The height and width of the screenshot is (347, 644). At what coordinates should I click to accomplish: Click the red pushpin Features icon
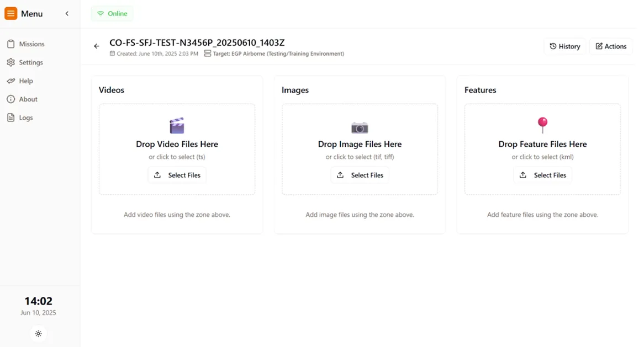click(x=542, y=125)
